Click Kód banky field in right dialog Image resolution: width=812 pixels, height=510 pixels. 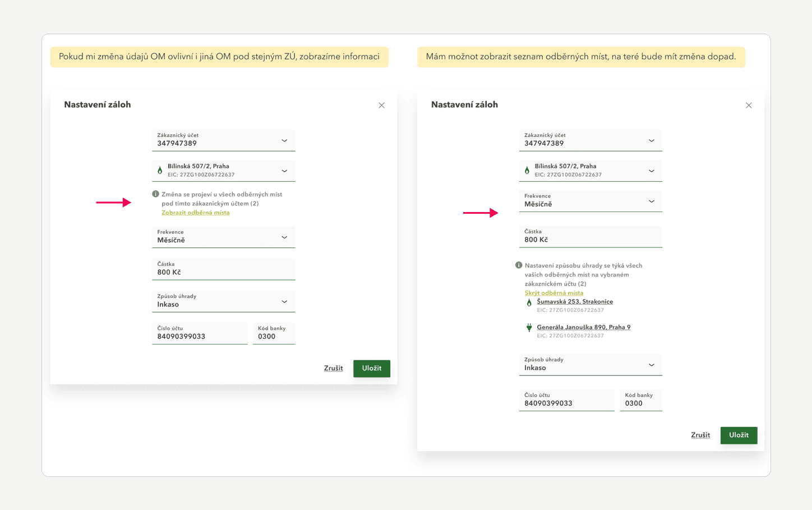pos(641,400)
